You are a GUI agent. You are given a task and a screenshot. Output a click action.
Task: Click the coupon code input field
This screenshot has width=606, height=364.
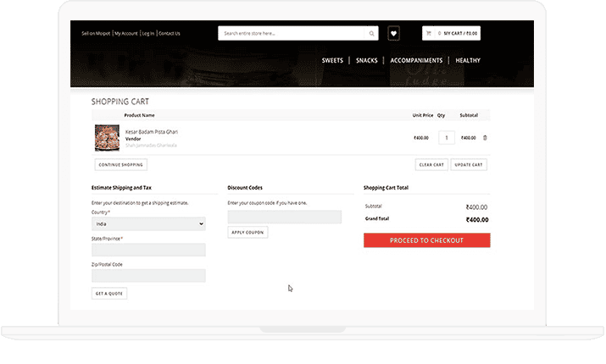284,217
